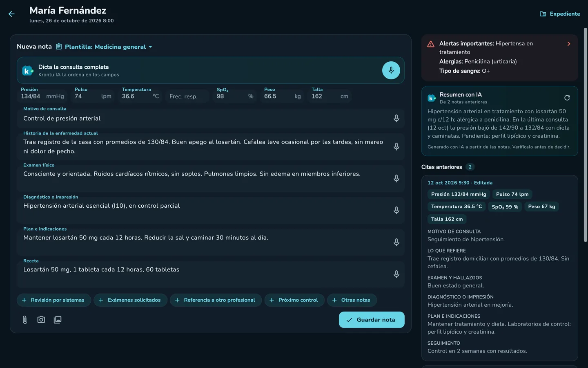The image size is (588, 368).
Task: Dictate into the Historia de la enfermedad actual field
Action: 396,146
